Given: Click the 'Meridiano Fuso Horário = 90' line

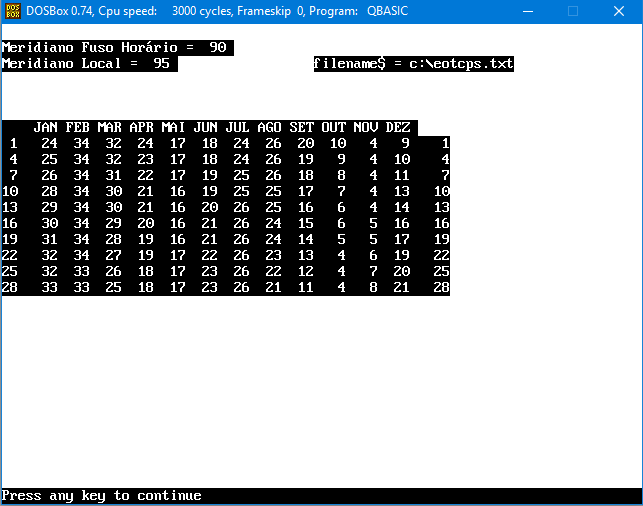Looking at the screenshot, I should (114, 48).
